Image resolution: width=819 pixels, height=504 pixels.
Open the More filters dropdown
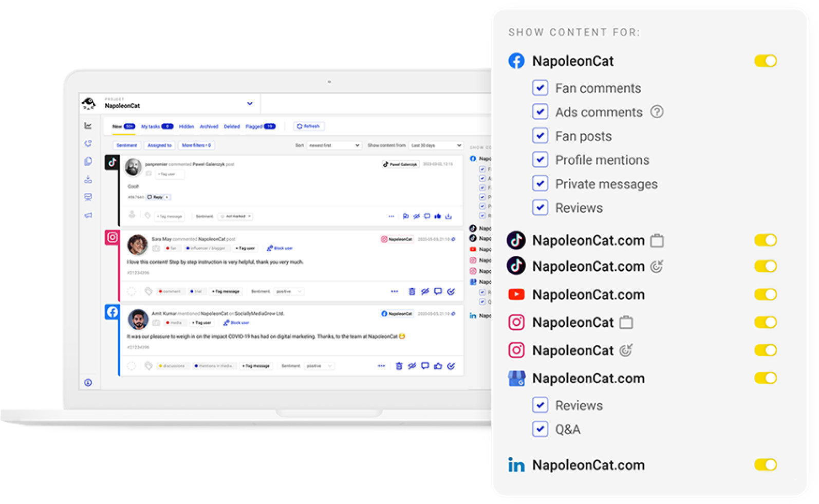(196, 145)
